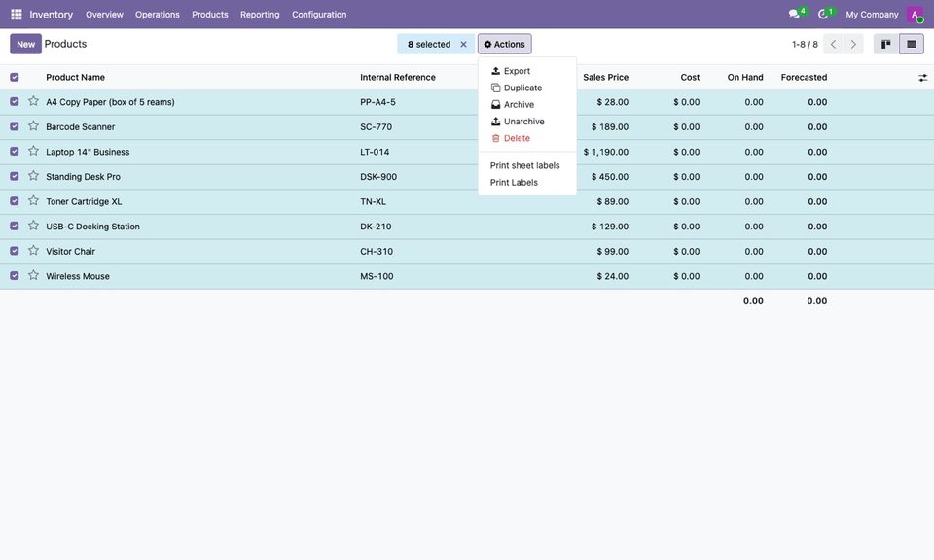
Task: Star the A4 Copy Paper product
Action: point(33,101)
